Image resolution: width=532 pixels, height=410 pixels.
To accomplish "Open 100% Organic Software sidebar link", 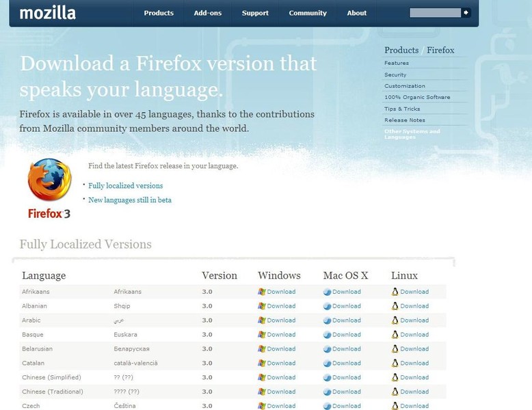I will [x=417, y=97].
